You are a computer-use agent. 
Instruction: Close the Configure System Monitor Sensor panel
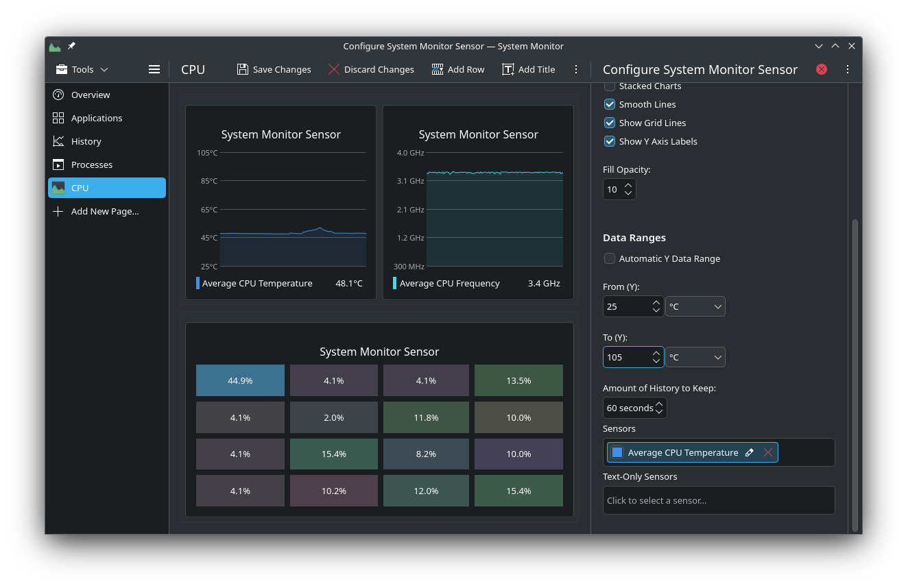[822, 69]
